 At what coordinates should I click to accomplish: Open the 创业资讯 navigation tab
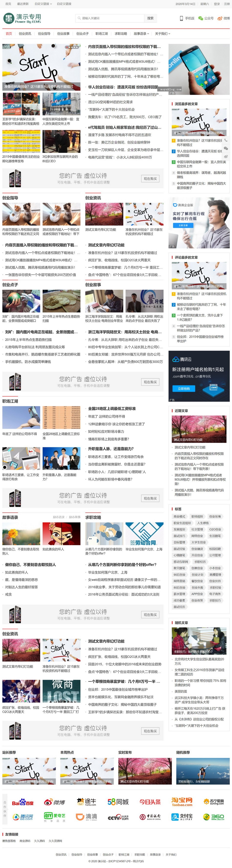coord(25,34)
